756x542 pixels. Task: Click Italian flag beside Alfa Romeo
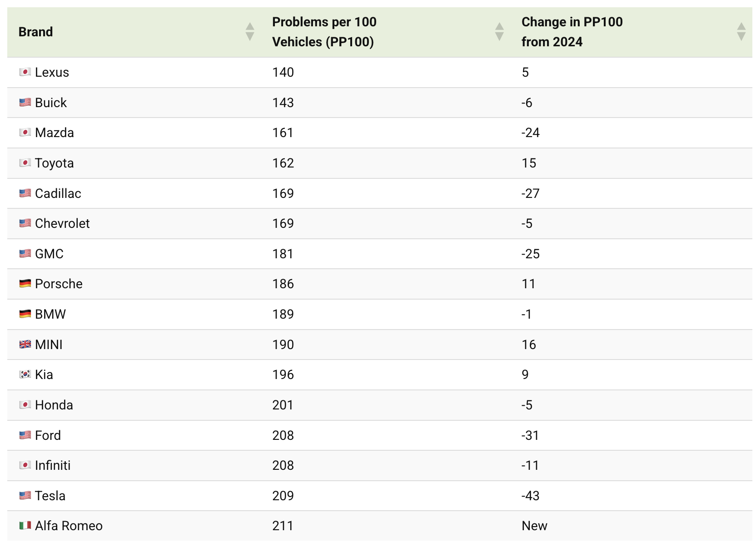(25, 526)
